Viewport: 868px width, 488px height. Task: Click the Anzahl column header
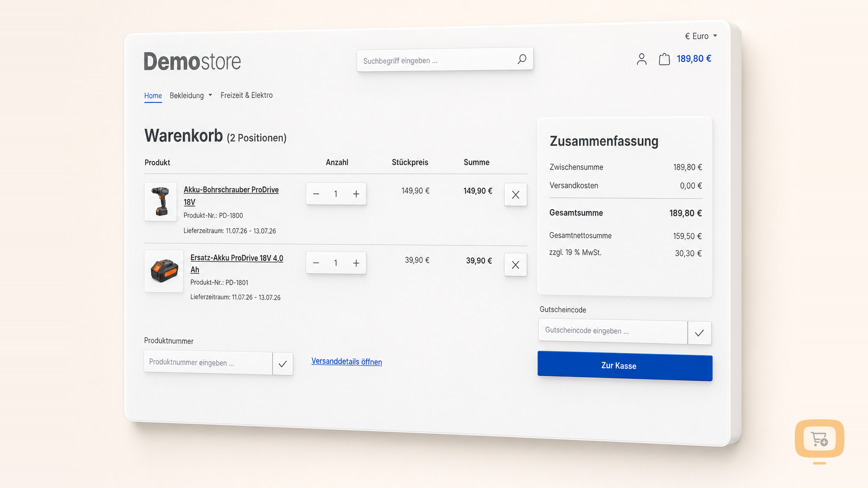coord(337,162)
